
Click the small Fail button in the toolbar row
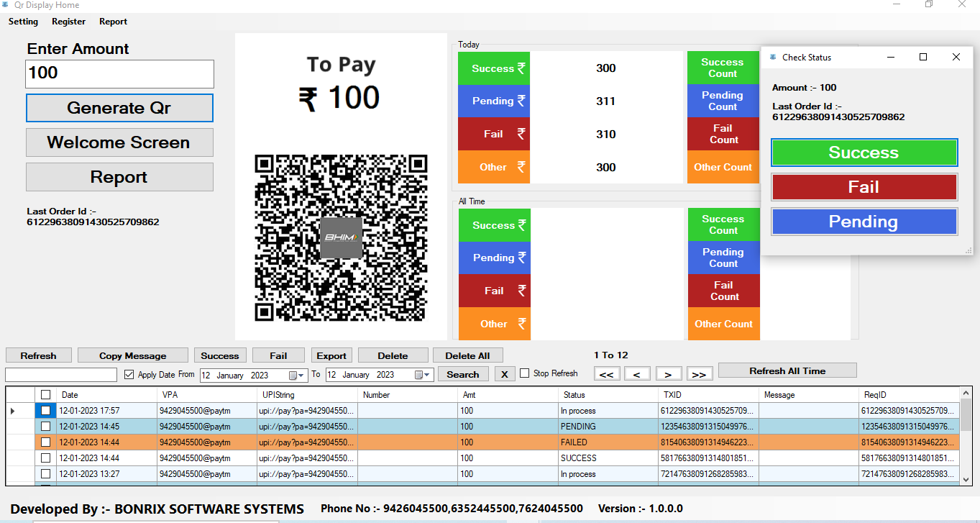278,355
